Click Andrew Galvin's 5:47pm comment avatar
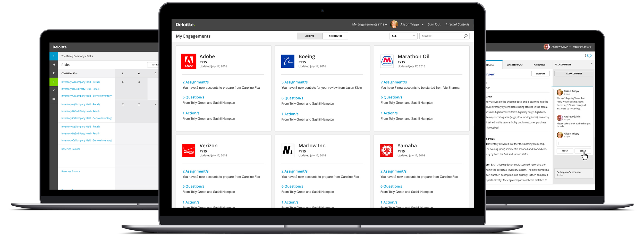Image resolution: width=644 pixels, height=236 pixels. 560,118
